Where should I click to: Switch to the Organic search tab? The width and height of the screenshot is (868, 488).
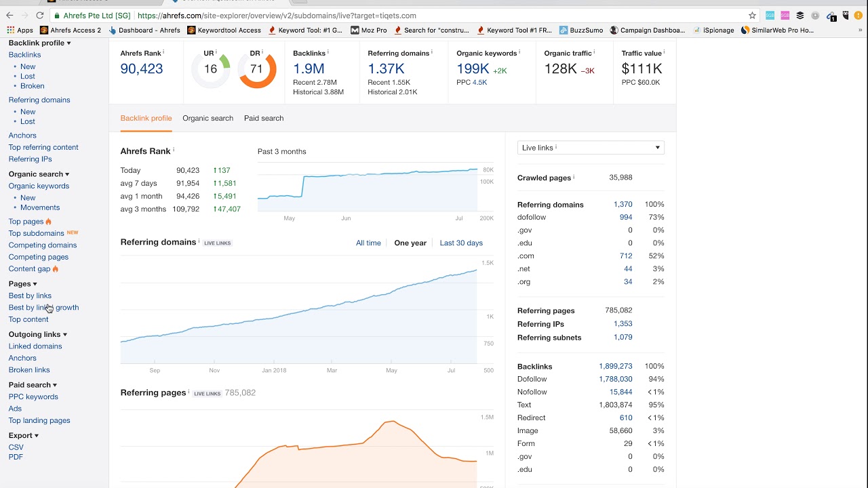(x=208, y=118)
